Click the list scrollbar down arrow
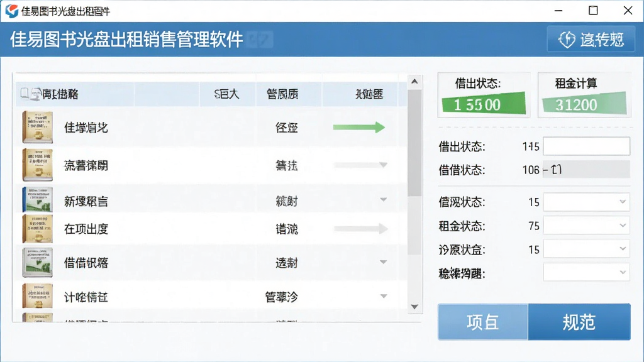 coord(414,307)
